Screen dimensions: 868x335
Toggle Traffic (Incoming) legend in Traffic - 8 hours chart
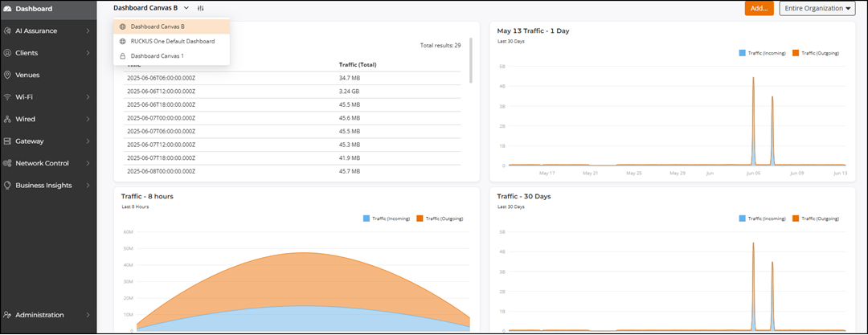[387, 218]
